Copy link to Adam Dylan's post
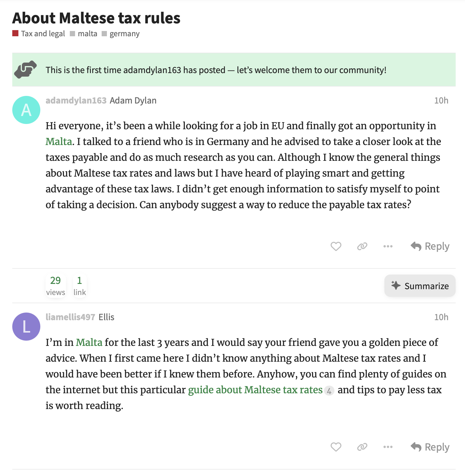Image resolution: width=465 pixels, height=476 pixels. click(362, 246)
